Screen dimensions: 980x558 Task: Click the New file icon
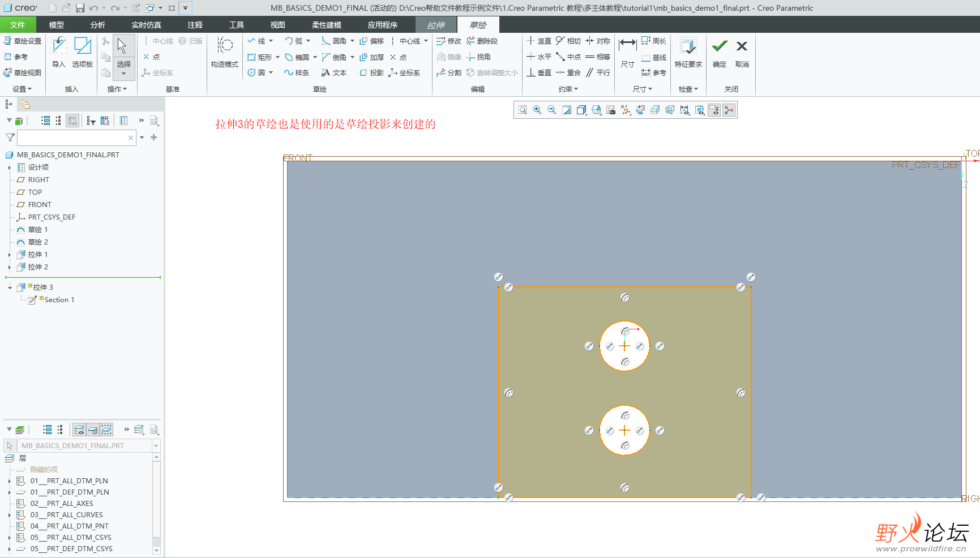[x=53, y=8]
